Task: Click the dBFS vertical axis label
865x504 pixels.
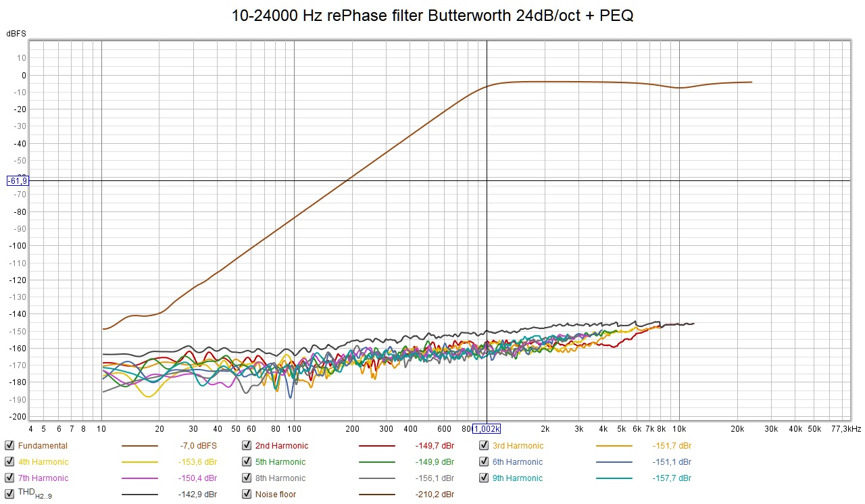Action: pos(16,33)
